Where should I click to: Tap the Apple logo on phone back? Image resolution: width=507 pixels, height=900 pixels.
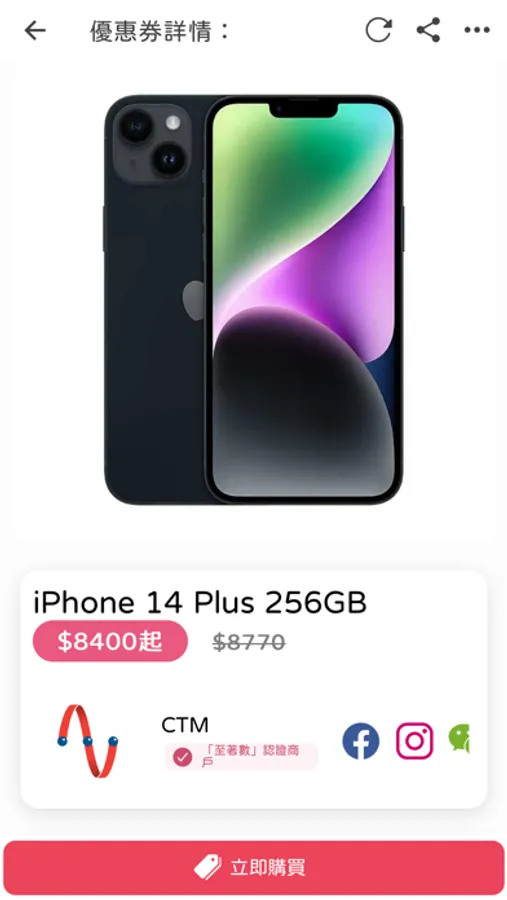point(194,300)
